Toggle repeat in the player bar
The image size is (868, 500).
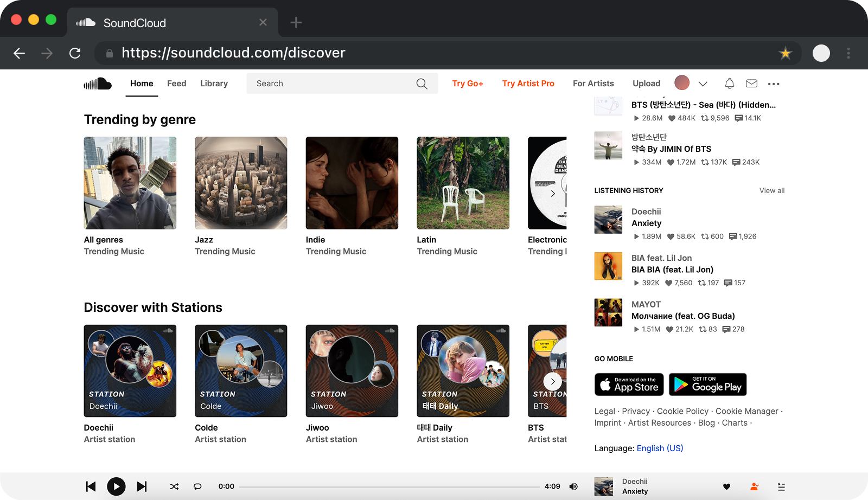197,486
